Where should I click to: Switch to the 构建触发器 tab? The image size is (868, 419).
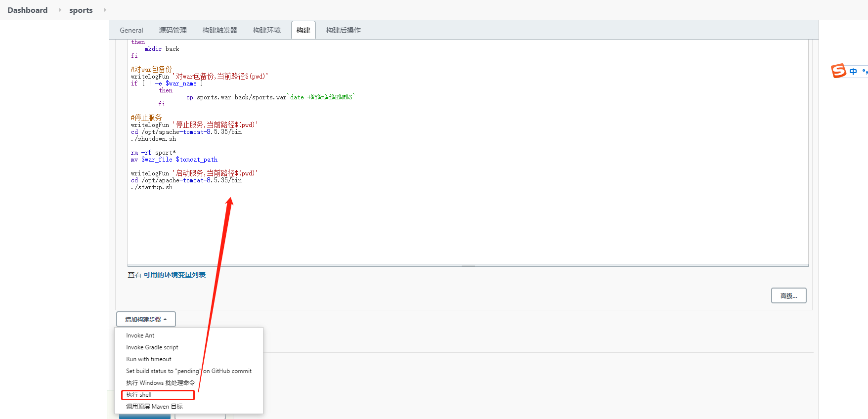pos(220,30)
